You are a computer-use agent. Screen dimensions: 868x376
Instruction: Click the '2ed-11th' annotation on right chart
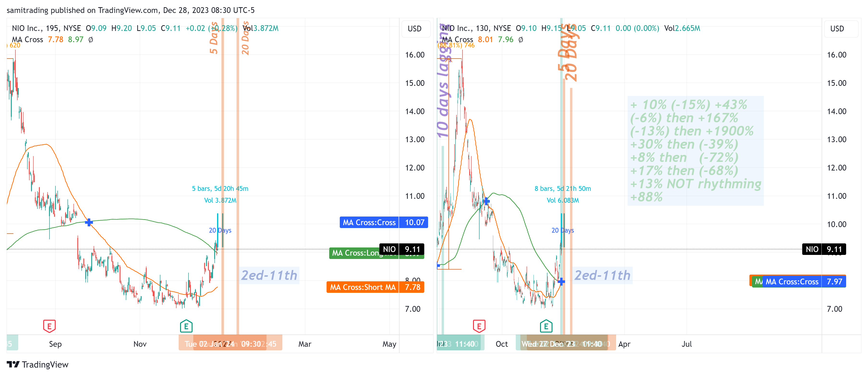[x=602, y=275]
